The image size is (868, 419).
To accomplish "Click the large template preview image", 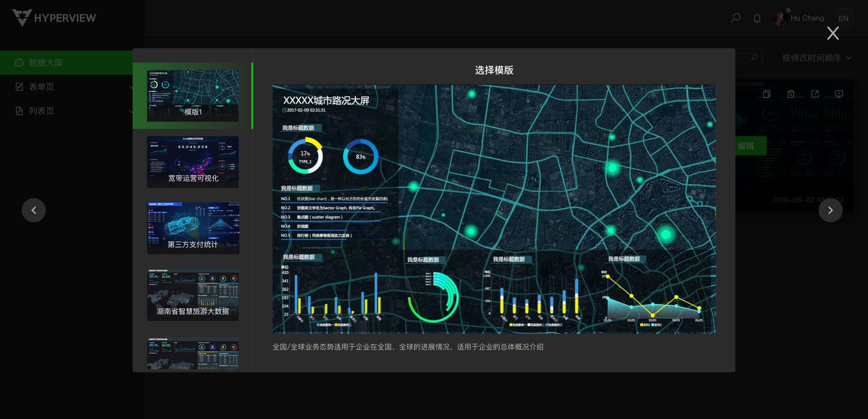I will pyautogui.click(x=494, y=209).
